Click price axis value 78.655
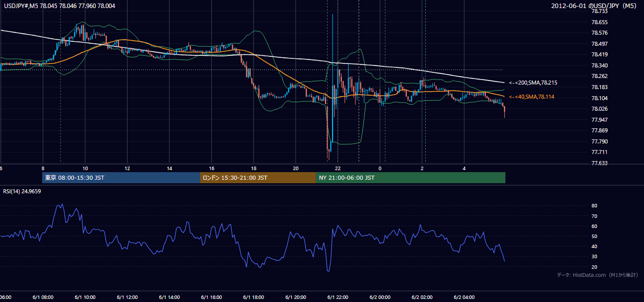The height and width of the screenshot is (302, 644). (600, 22)
